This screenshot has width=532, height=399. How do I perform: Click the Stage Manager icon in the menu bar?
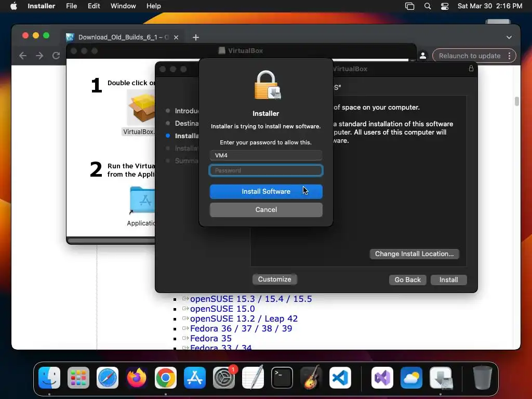click(x=409, y=6)
